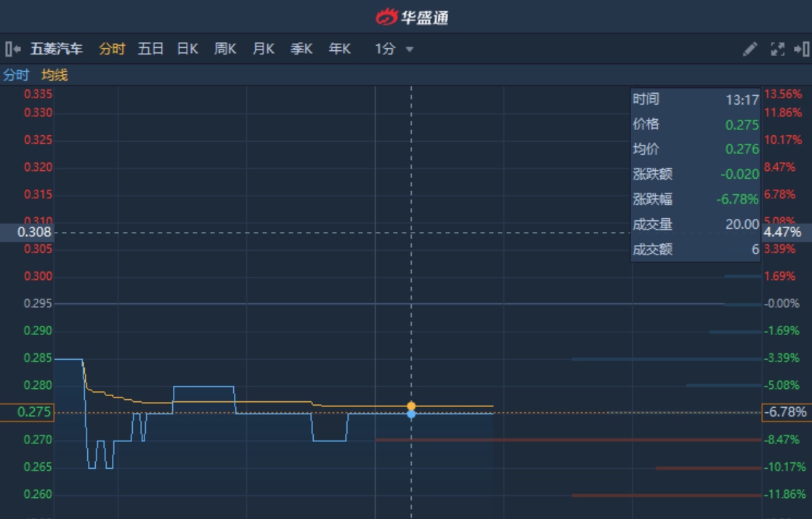Click the blue price marker dot
The image size is (812, 519).
coord(411,414)
